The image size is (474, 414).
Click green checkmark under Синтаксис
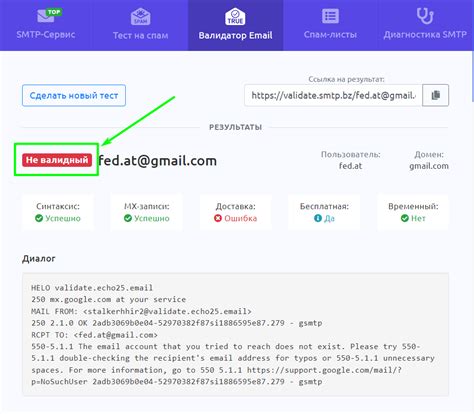point(39,218)
